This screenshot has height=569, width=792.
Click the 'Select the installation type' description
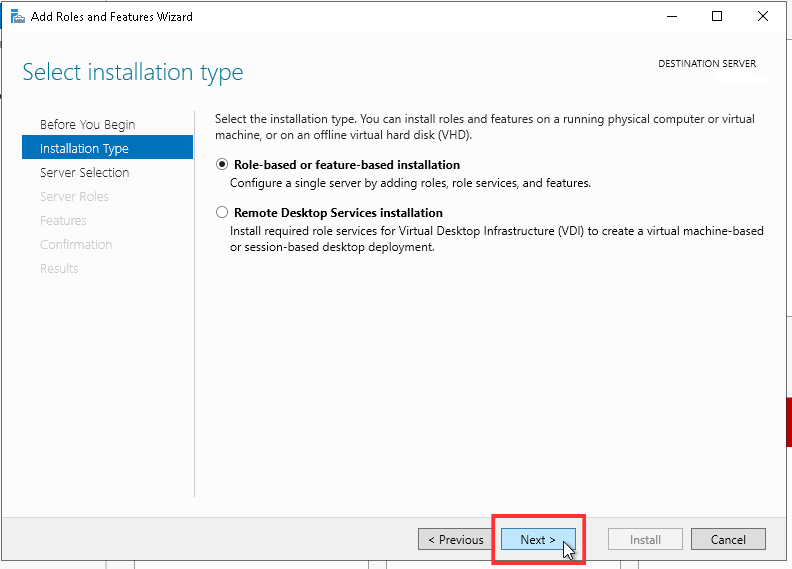485,127
